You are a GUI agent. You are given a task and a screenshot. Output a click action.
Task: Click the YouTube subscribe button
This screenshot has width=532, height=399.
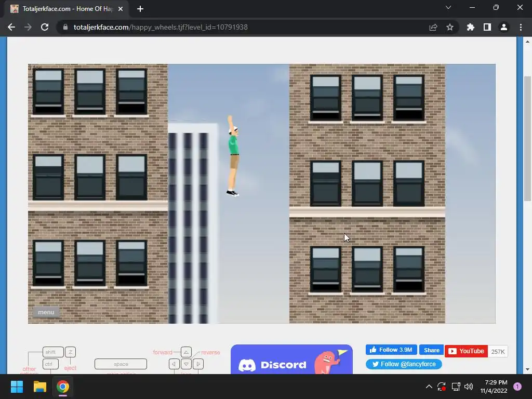click(x=466, y=351)
